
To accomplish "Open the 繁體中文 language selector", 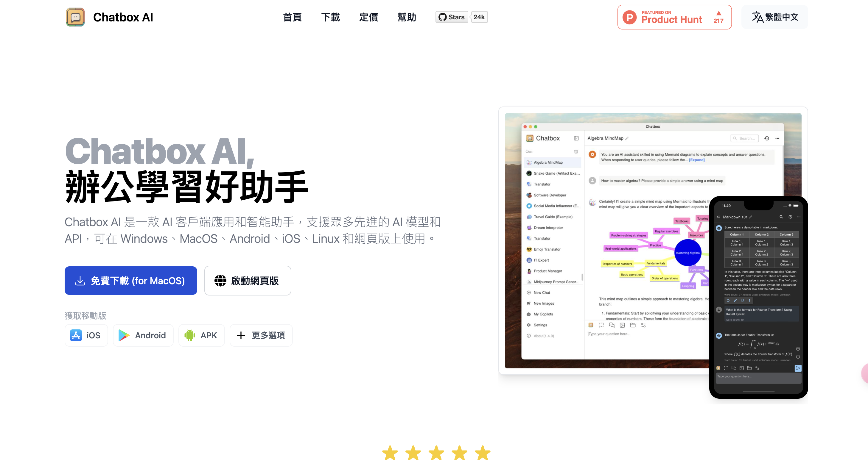I will [x=775, y=17].
